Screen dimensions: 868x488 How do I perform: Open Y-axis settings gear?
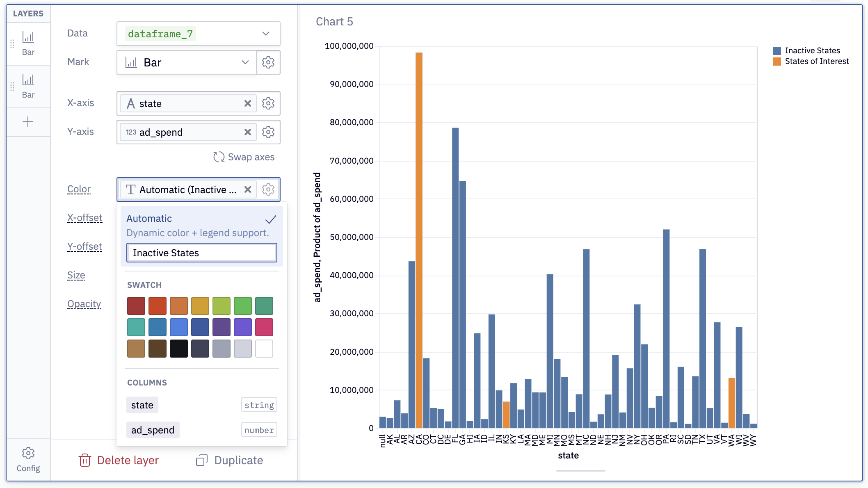[x=268, y=132]
